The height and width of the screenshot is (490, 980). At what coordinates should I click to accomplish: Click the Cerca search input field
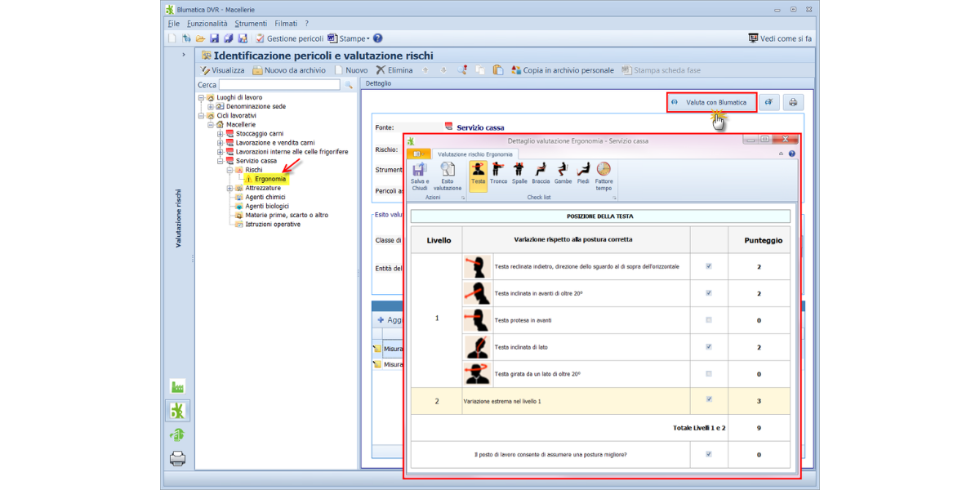(279, 85)
